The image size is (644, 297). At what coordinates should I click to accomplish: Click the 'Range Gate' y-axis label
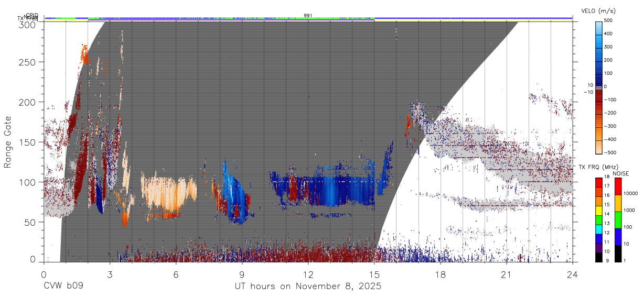point(8,142)
